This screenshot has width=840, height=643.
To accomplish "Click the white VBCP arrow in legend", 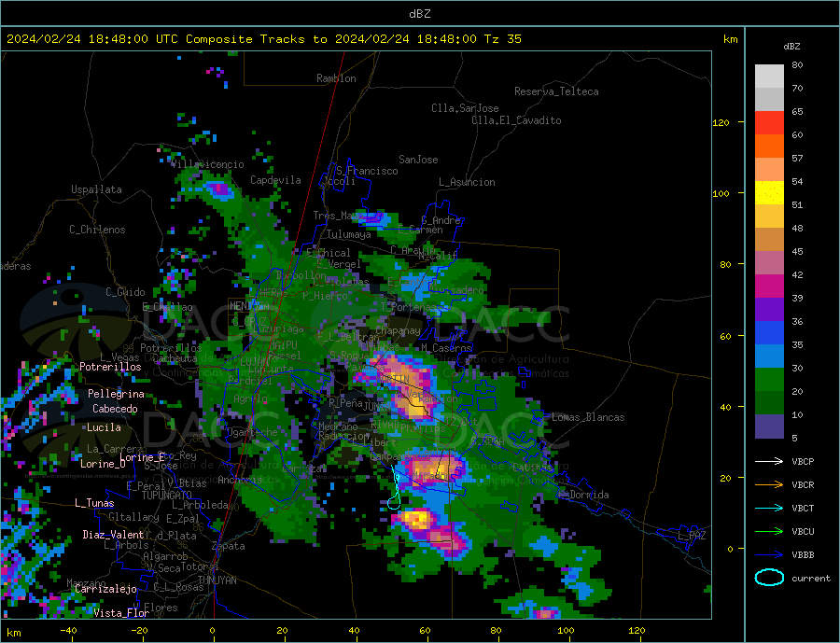I will [x=769, y=461].
